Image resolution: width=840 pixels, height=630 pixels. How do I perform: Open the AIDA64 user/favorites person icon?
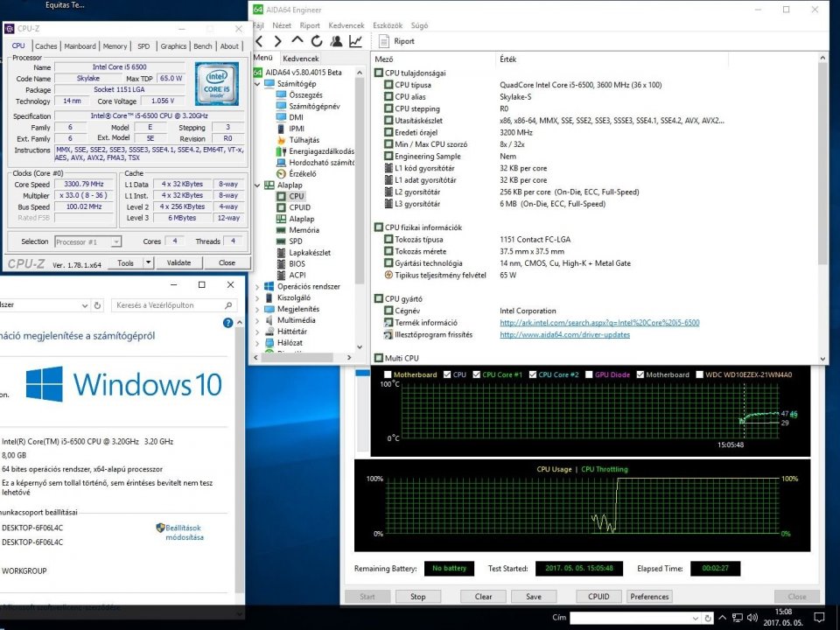pyautogui.click(x=336, y=41)
